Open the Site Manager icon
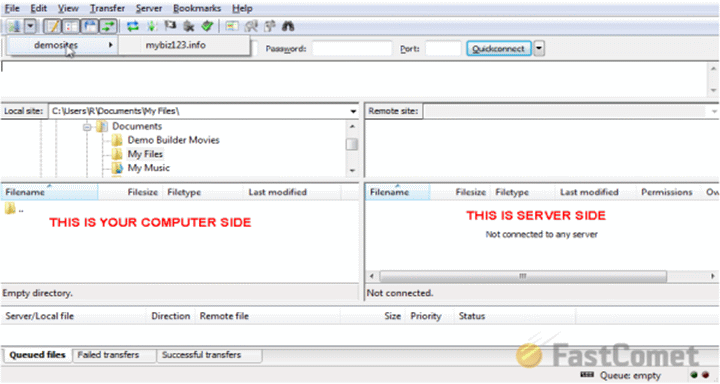This screenshot has width=720, height=384. point(14,26)
